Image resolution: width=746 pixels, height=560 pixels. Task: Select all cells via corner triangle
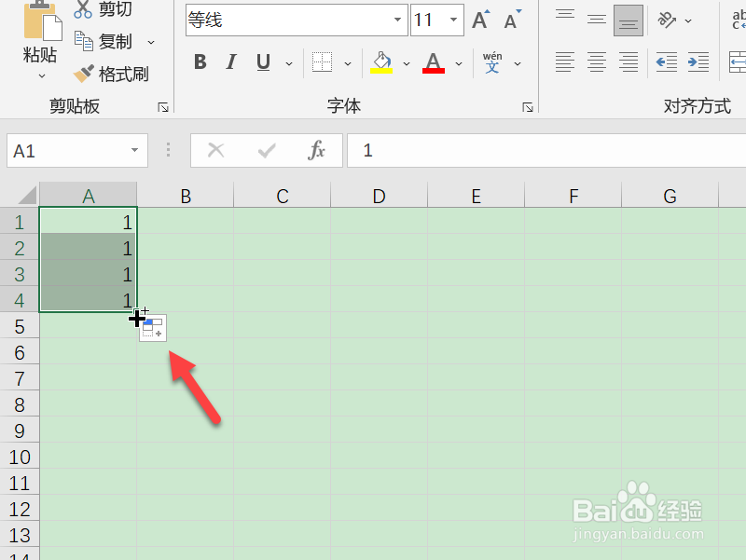[x=26, y=195]
